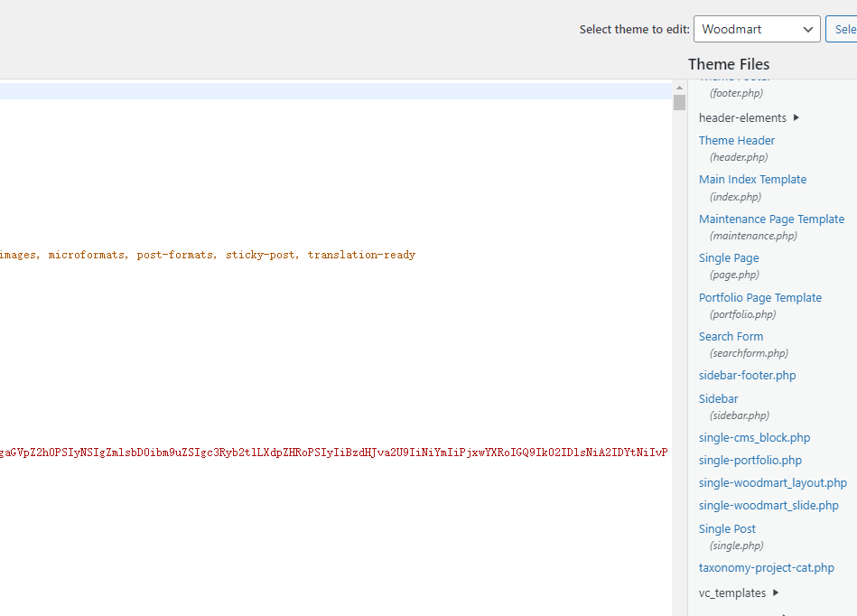Image resolution: width=857 pixels, height=616 pixels.
Task: Open the Maintenance Page Template file
Action: (771, 219)
